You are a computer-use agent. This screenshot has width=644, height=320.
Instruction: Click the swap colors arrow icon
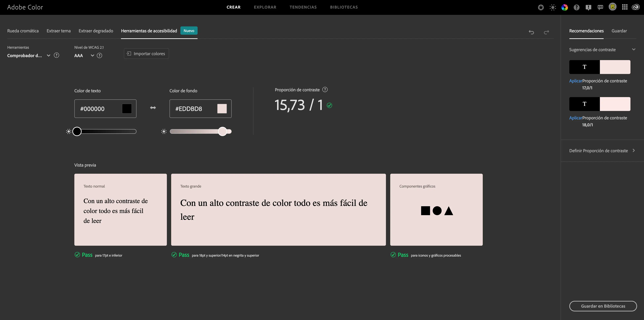pyautogui.click(x=153, y=108)
